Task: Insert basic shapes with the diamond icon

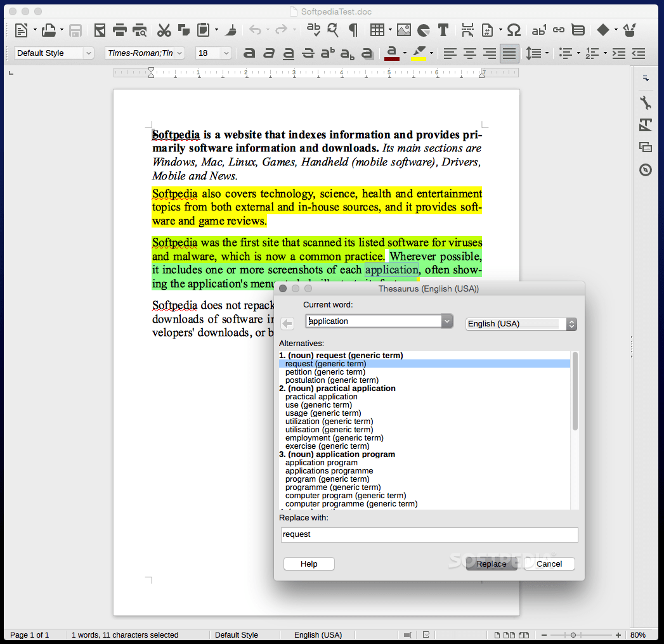Action: [603, 30]
